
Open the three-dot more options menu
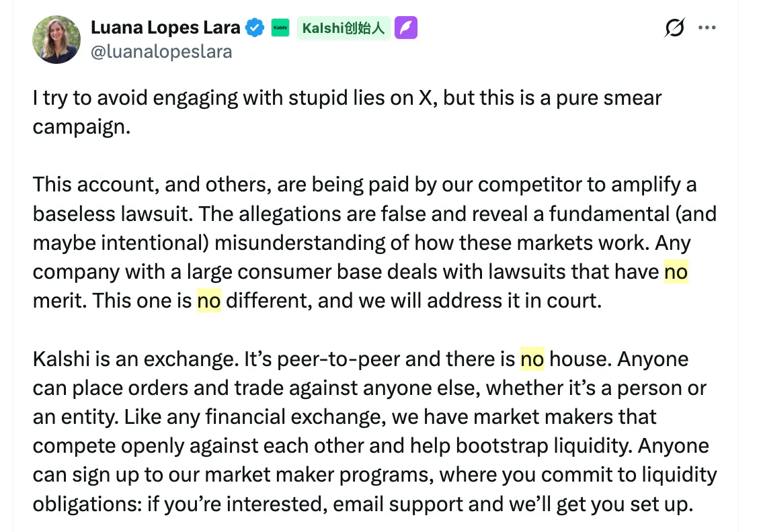click(x=707, y=28)
